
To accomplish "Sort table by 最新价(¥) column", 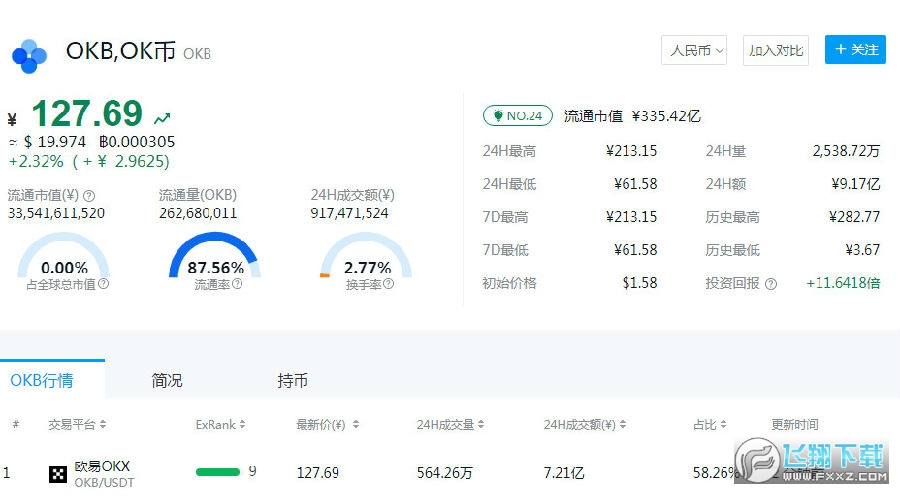I will pos(329,425).
